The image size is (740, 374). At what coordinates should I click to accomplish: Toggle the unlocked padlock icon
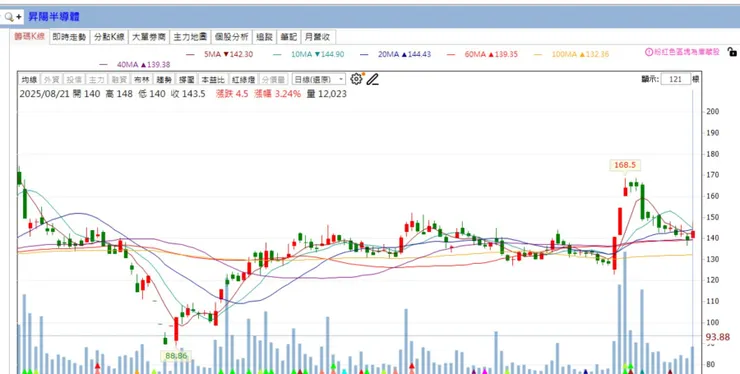click(732, 52)
